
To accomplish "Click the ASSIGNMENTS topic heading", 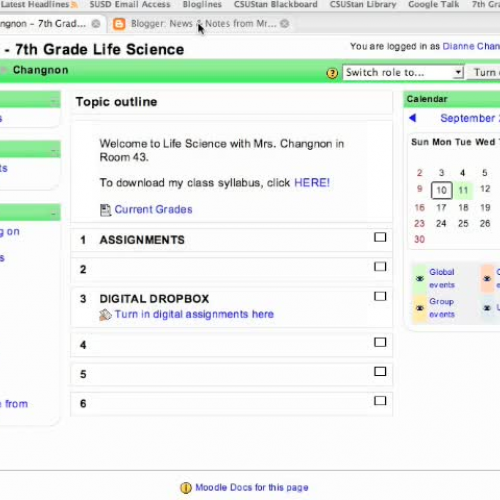I will click(x=142, y=240).
